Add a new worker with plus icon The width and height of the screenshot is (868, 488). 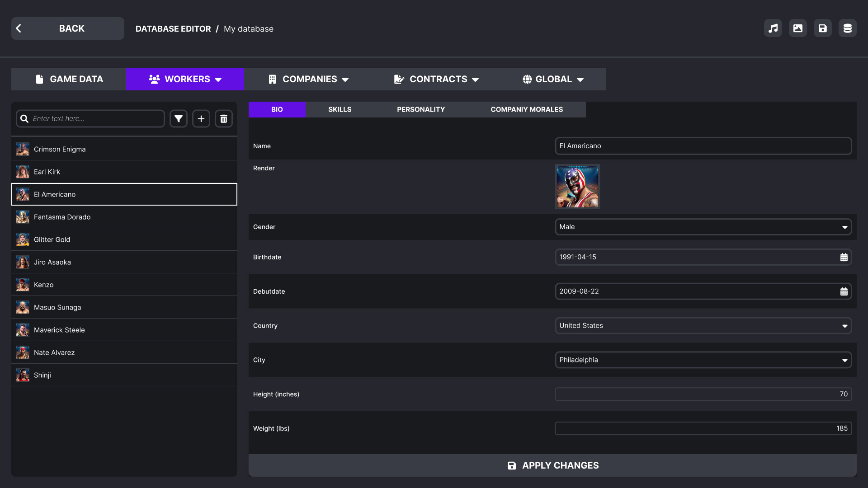pos(201,119)
